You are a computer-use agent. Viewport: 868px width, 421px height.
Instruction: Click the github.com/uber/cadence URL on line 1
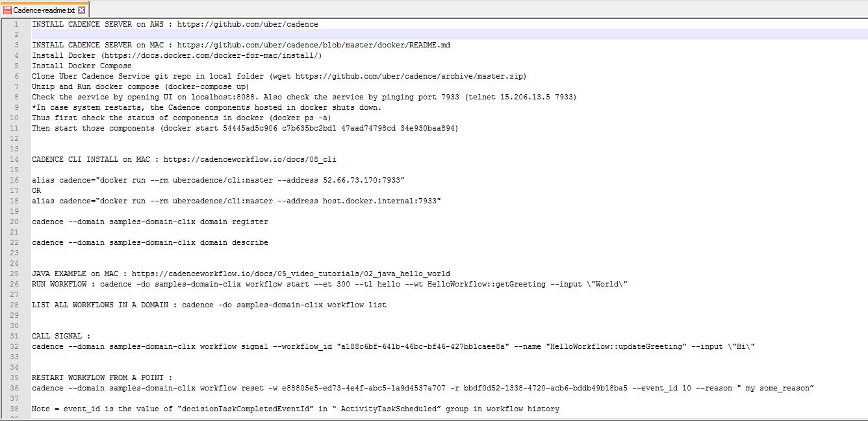248,24
